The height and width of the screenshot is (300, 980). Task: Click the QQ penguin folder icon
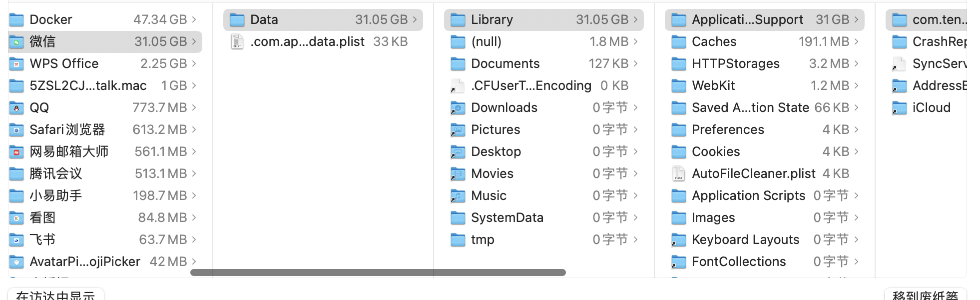[16, 107]
